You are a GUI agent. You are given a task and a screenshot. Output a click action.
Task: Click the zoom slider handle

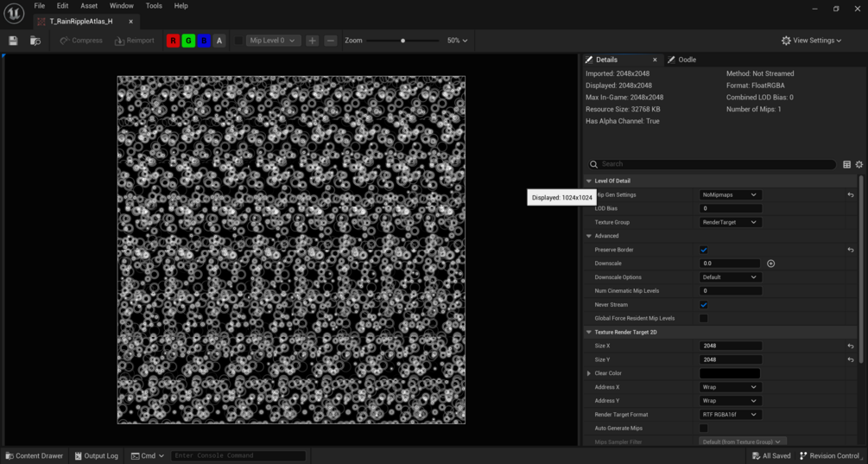pos(403,41)
